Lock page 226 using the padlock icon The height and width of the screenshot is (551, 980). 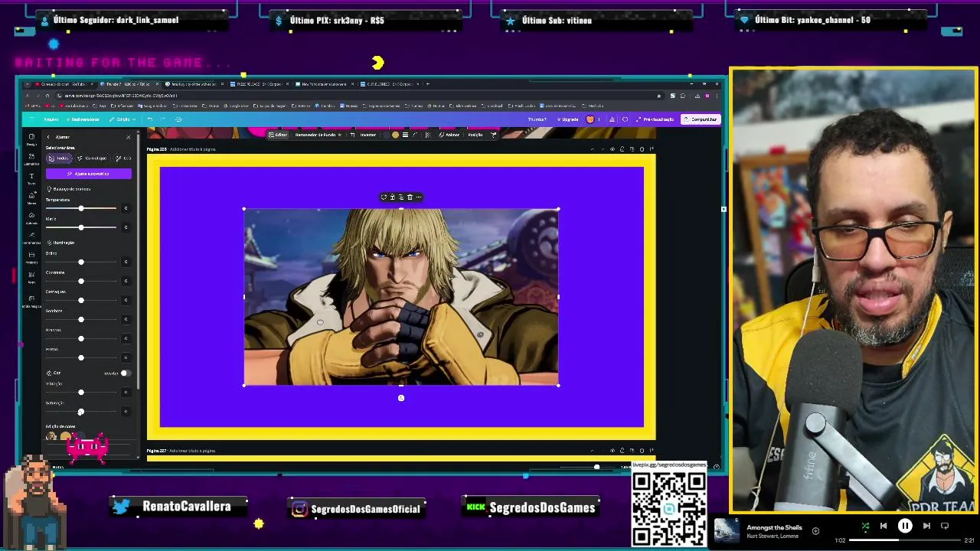tap(622, 149)
